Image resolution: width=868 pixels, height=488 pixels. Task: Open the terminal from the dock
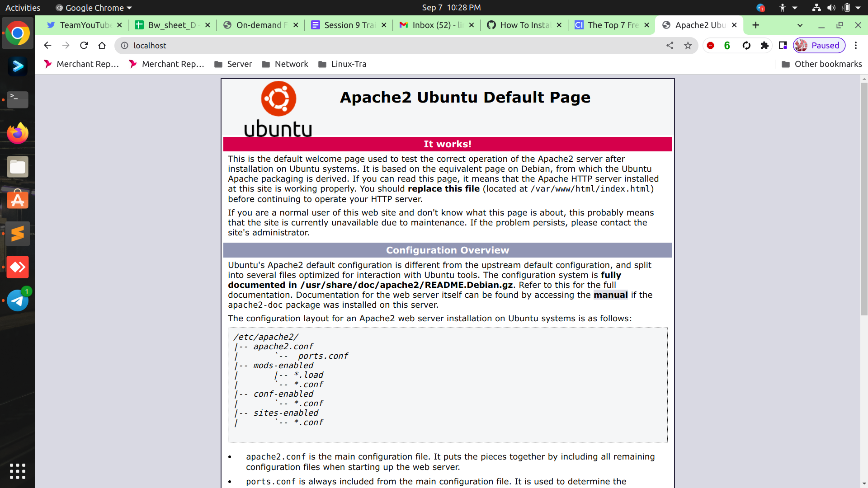[17, 100]
